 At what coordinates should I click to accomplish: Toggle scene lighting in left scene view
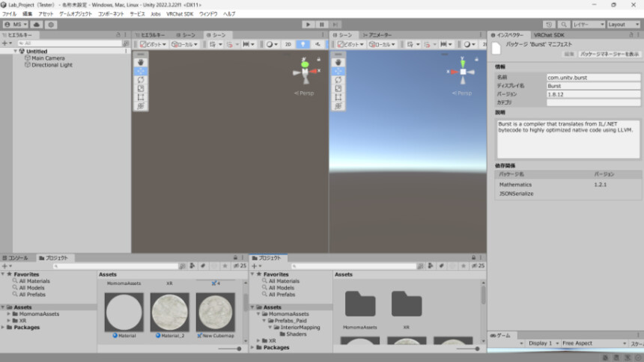click(x=303, y=44)
